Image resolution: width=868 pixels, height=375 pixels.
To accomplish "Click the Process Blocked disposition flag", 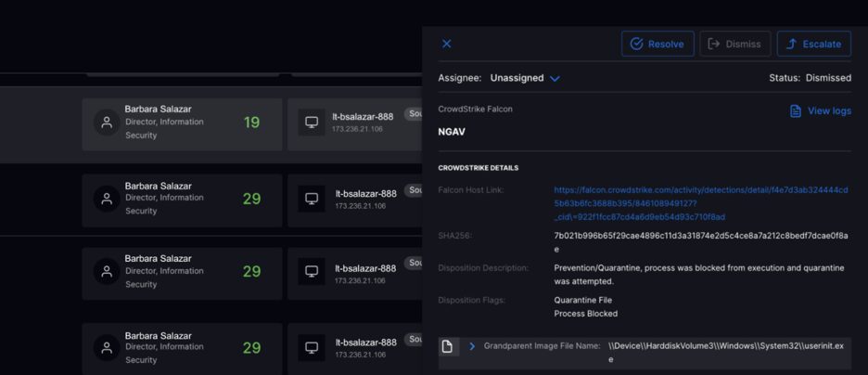I will point(586,314).
